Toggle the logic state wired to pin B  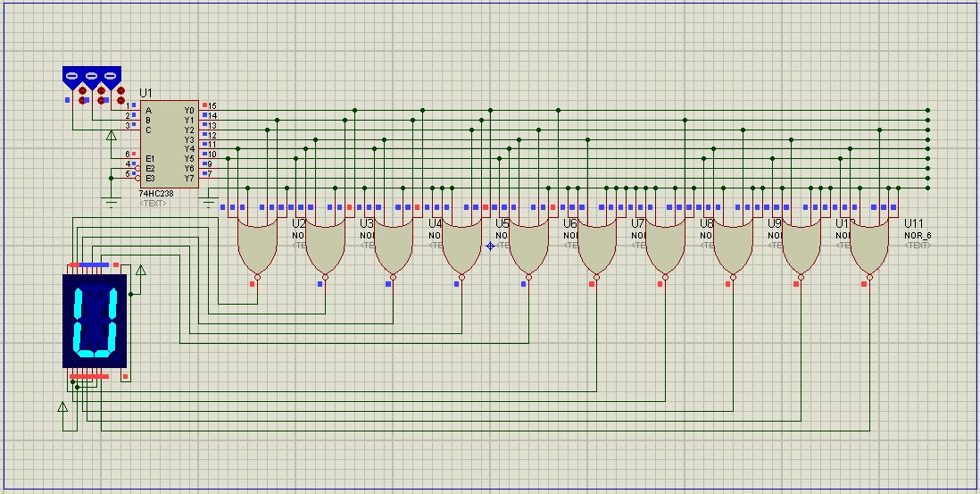pyautogui.click(x=92, y=78)
